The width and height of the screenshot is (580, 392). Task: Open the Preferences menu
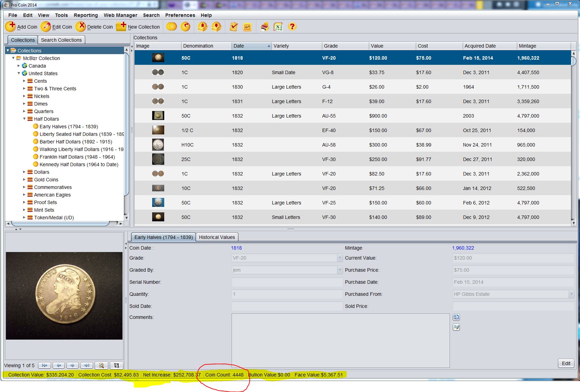pos(180,15)
